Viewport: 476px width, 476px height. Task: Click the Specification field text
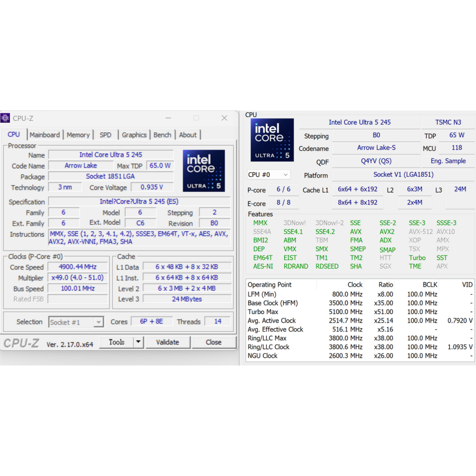139,202
